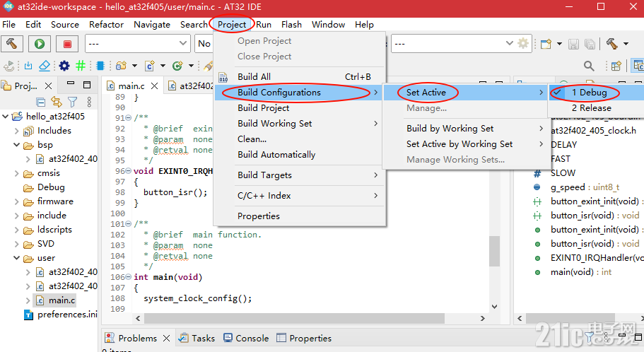Switch to the Console tab
The image size is (644, 352).
246,338
